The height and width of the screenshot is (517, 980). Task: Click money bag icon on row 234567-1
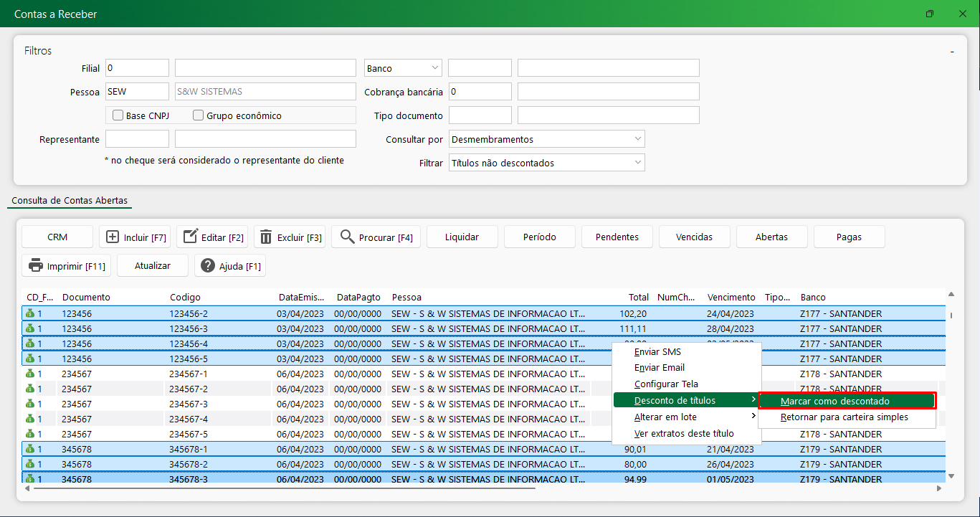[30, 374]
